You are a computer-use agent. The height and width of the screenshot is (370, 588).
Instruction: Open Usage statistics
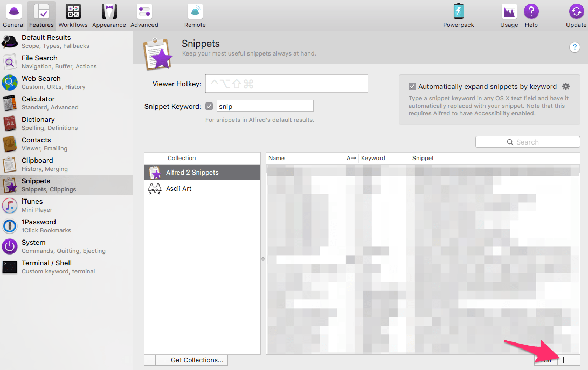click(x=509, y=15)
